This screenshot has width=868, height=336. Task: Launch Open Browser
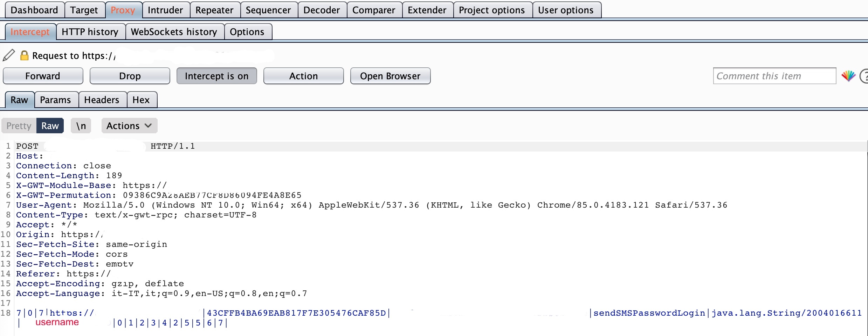pyautogui.click(x=390, y=76)
